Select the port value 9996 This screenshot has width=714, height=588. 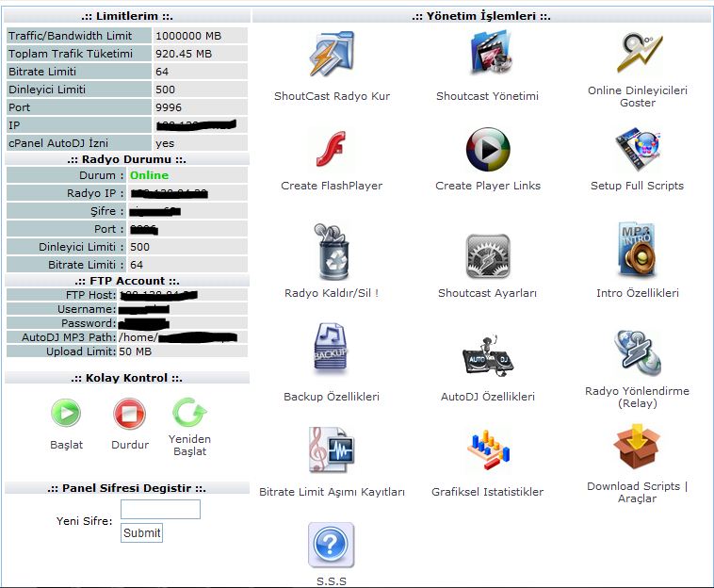169,107
